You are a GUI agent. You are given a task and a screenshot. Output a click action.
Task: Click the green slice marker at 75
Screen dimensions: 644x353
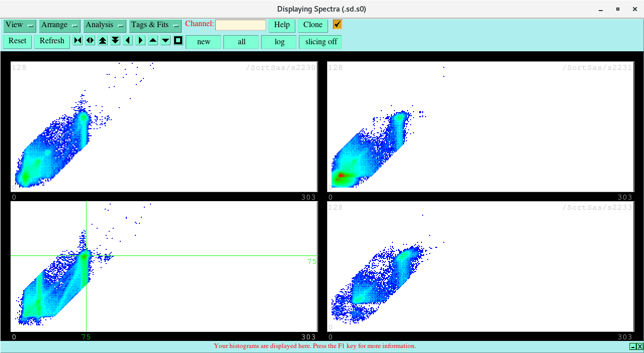tap(86, 255)
